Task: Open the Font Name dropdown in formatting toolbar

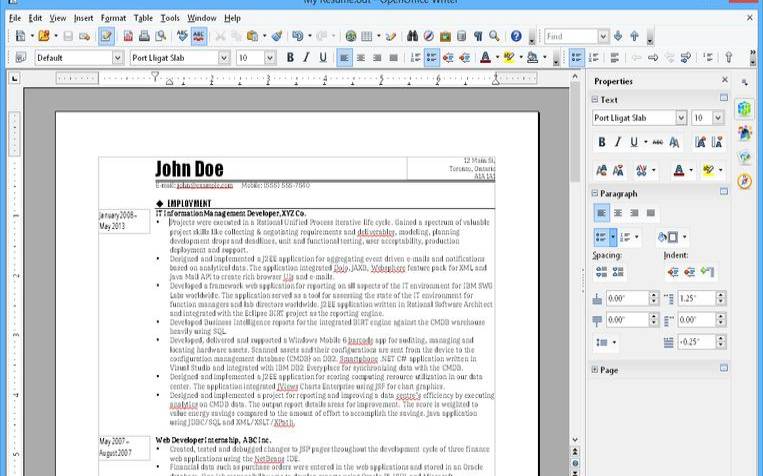Action: coord(224,58)
